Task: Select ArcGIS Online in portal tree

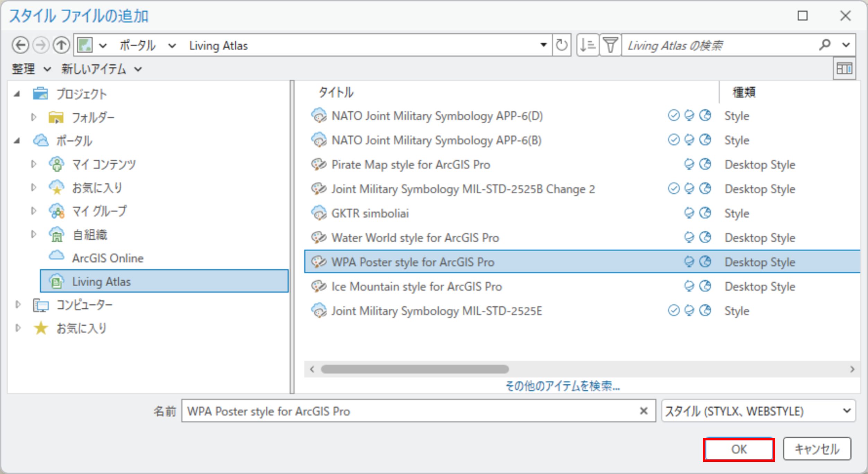Action: click(107, 258)
